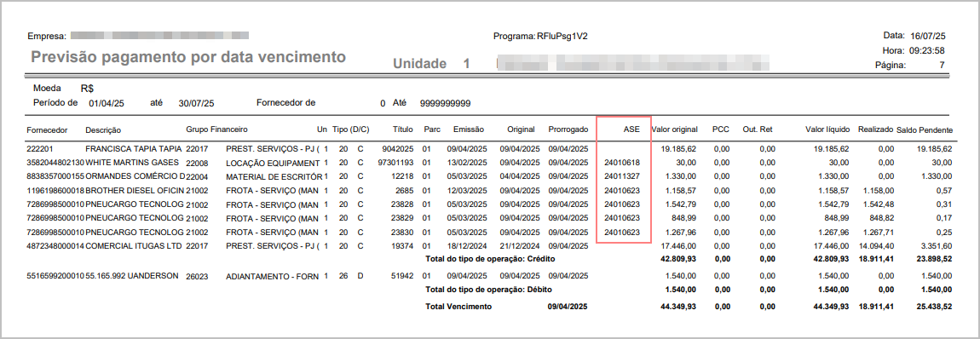Click the Emissão column header
Image resolution: width=980 pixels, height=339 pixels.
click(x=468, y=129)
